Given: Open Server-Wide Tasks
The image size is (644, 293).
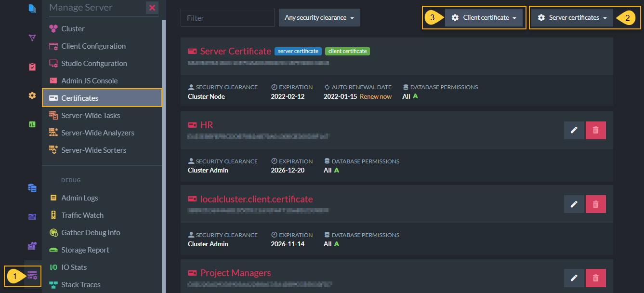Looking at the screenshot, I should click(x=102, y=116).
